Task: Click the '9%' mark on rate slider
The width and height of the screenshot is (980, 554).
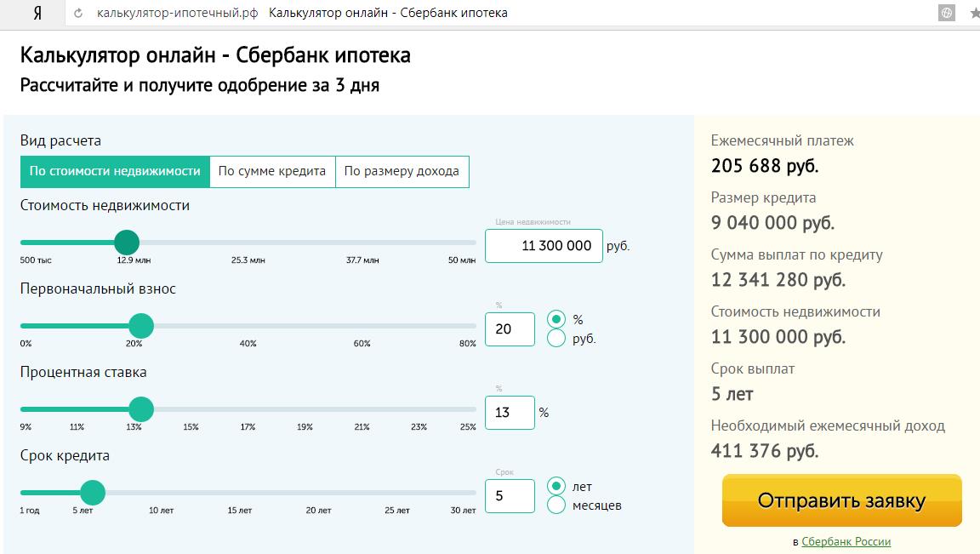Action: pyautogui.click(x=26, y=427)
